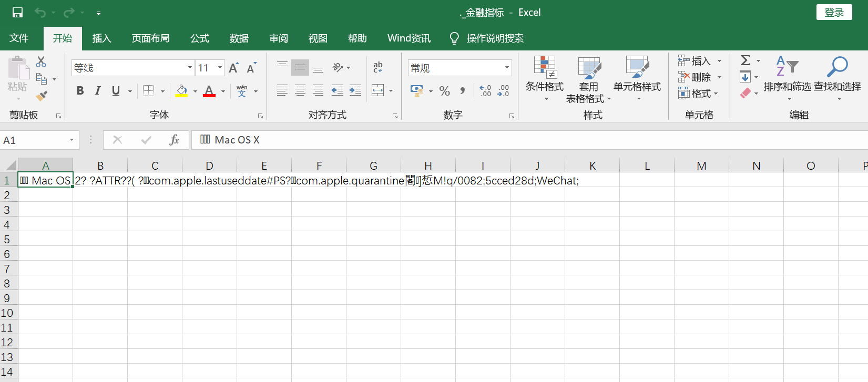Save the workbook with the floppy icon

click(17, 12)
